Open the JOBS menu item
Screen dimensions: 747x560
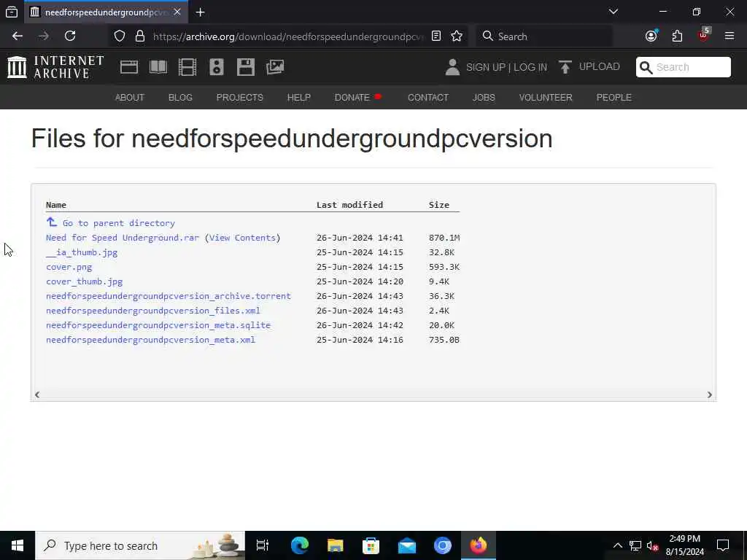(x=484, y=98)
